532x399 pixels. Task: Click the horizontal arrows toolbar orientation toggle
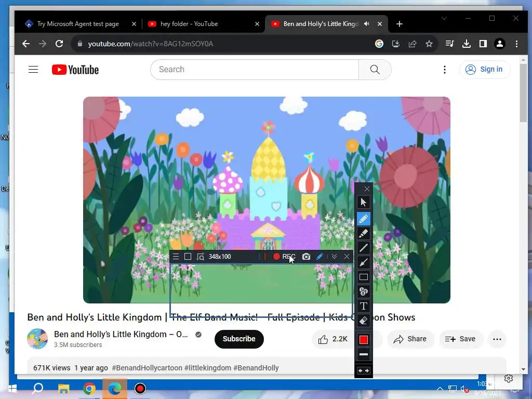click(x=363, y=371)
